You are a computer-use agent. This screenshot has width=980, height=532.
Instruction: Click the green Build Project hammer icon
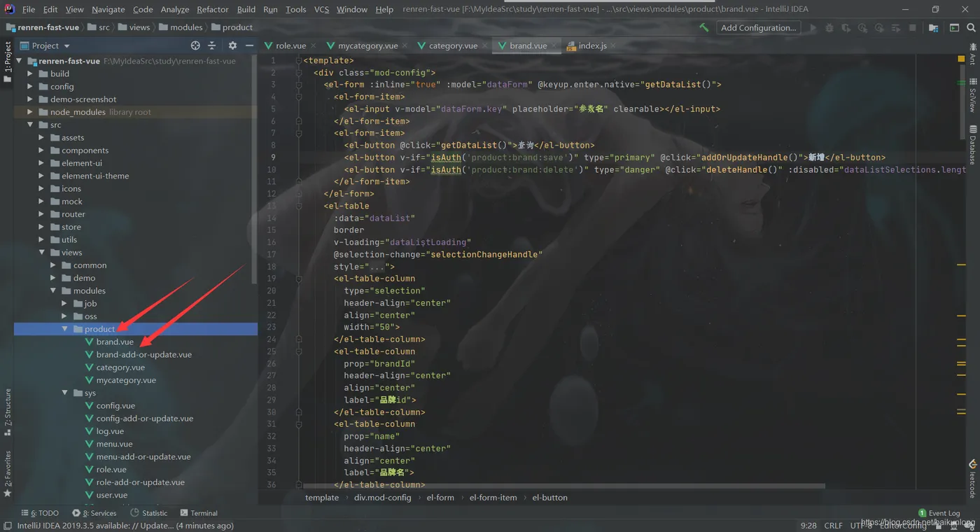point(704,27)
